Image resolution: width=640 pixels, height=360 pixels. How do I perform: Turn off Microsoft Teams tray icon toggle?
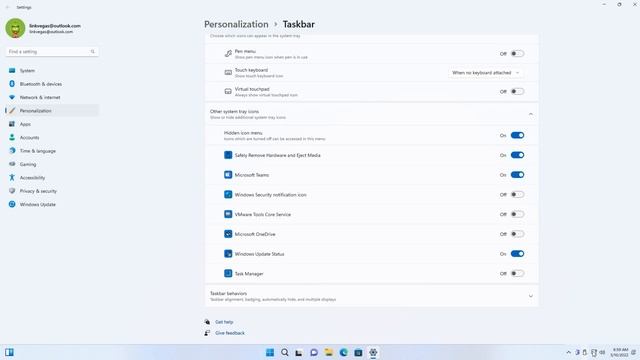click(x=517, y=175)
